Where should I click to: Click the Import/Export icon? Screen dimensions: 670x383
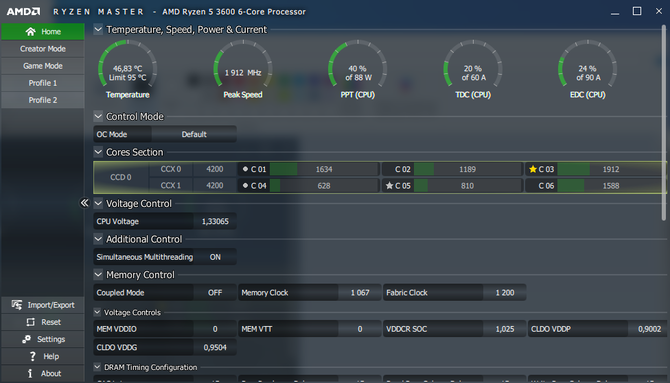(17, 305)
